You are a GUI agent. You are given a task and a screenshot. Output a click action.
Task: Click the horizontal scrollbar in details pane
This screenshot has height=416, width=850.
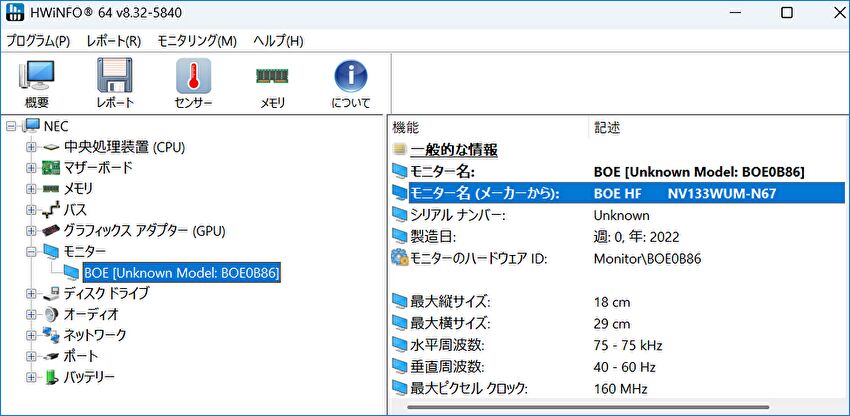click(x=588, y=408)
